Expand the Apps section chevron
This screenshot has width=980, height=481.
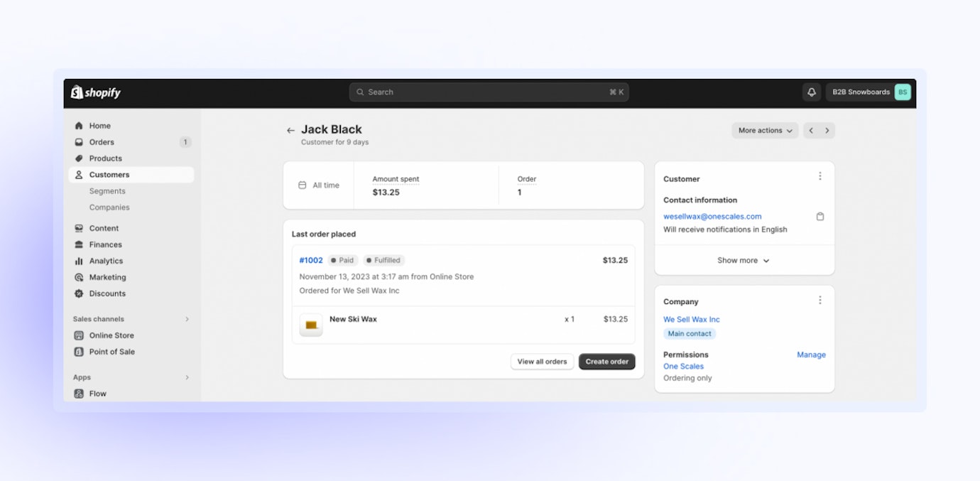(187, 377)
